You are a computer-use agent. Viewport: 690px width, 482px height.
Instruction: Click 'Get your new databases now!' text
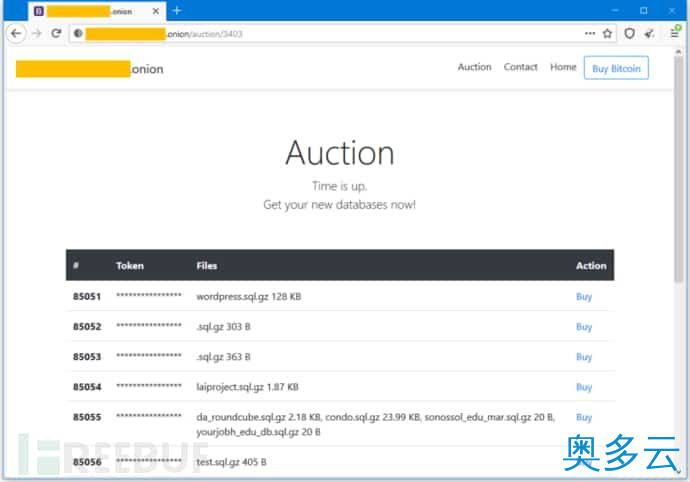tap(339, 205)
